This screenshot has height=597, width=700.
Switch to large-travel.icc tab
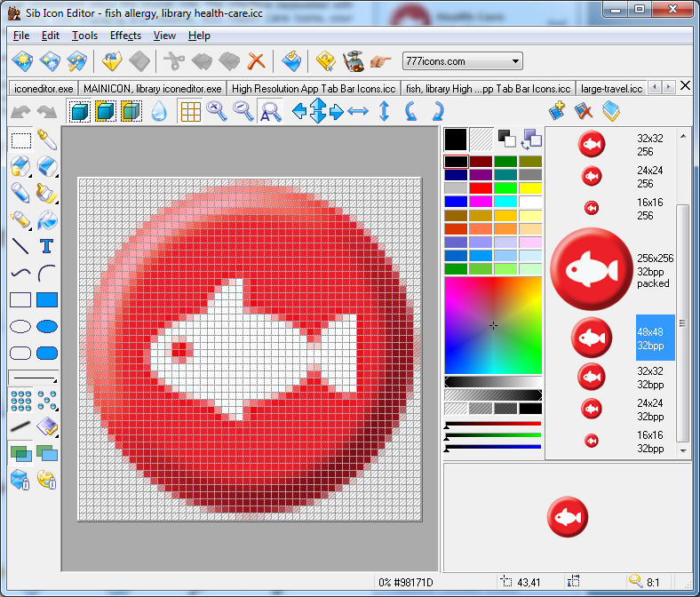611,89
